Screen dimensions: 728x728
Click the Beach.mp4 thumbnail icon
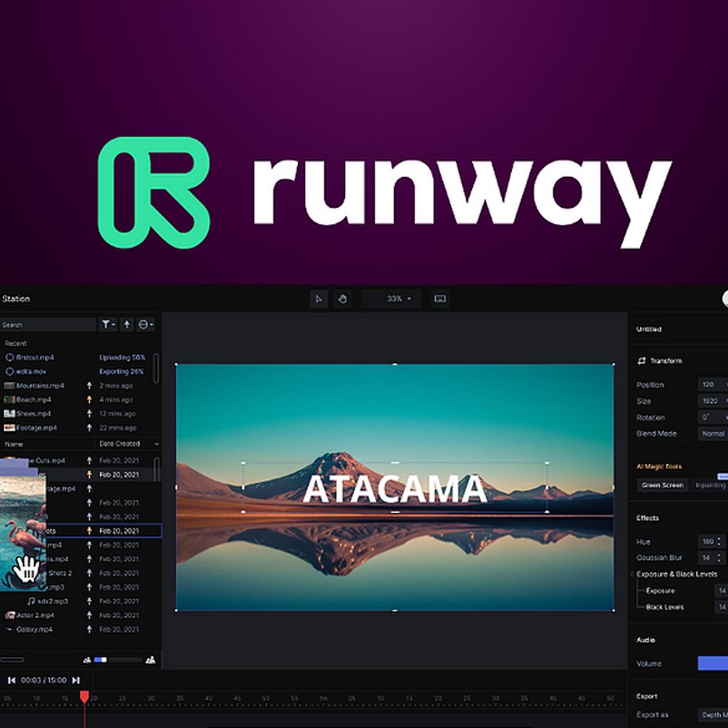tap(9, 400)
